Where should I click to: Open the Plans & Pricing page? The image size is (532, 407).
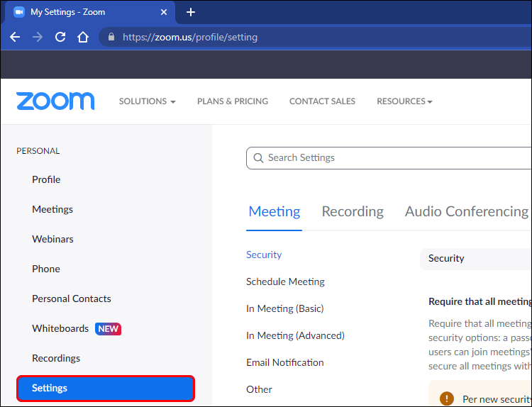click(x=233, y=101)
